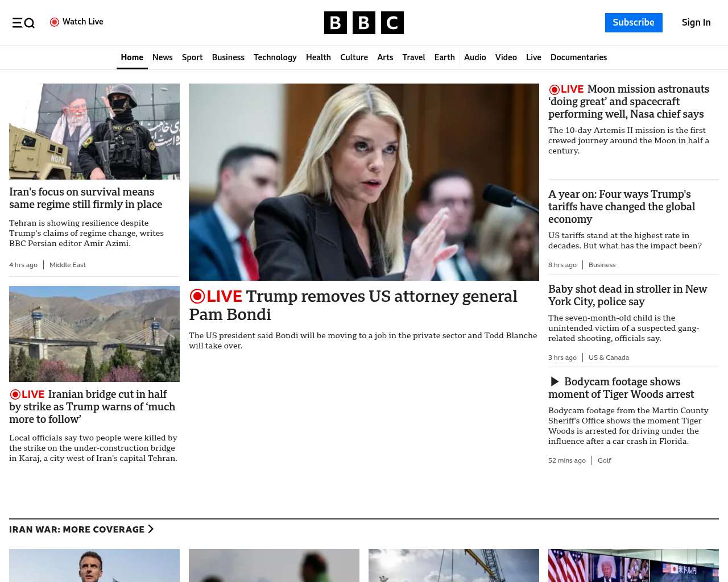The image size is (728, 582).
Task: Open the Trump tariffs global economy article
Action: [x=622, y=206]
